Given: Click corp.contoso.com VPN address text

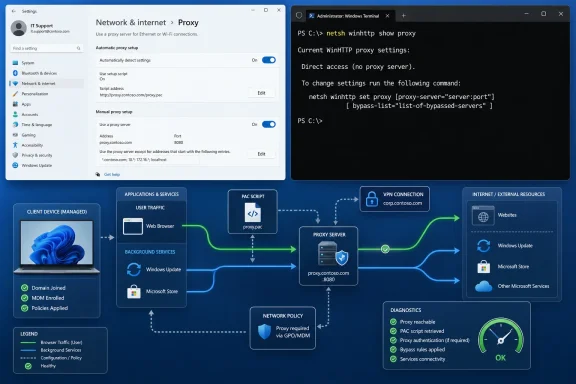Looking at the screenshot, I should point(403,203).
